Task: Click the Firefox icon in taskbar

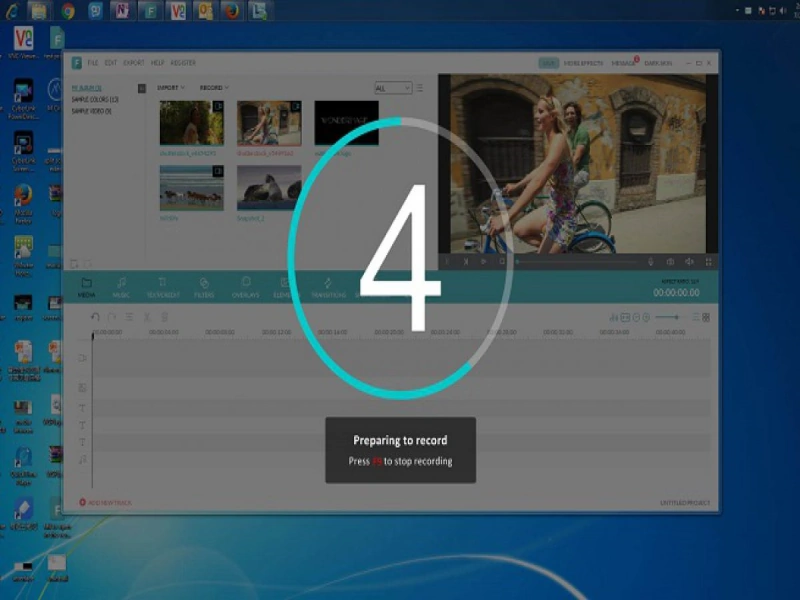Action: coord(232,11)
